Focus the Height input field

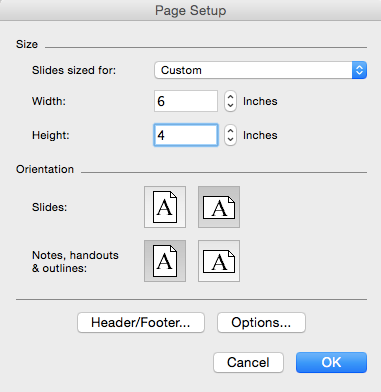tap(186, 135)
